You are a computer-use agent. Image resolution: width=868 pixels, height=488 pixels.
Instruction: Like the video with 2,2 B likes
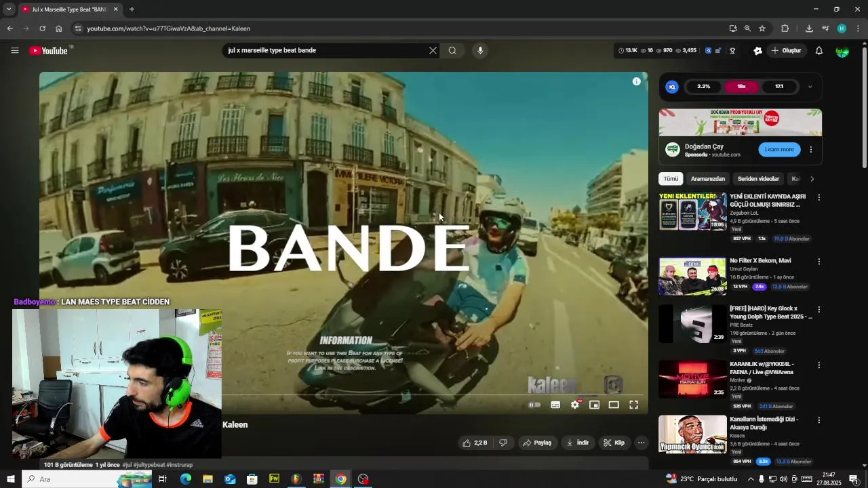pyautogui.click(x=475, y=443)
